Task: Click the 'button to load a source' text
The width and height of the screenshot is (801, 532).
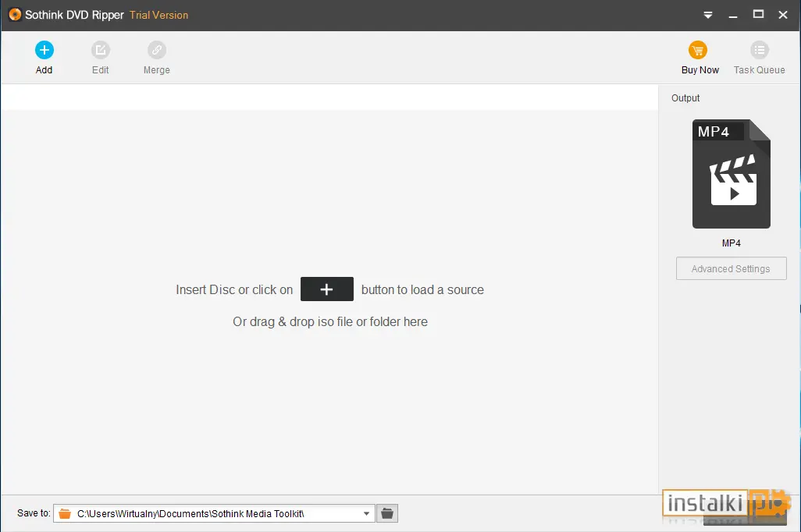Action: point(422,290)
